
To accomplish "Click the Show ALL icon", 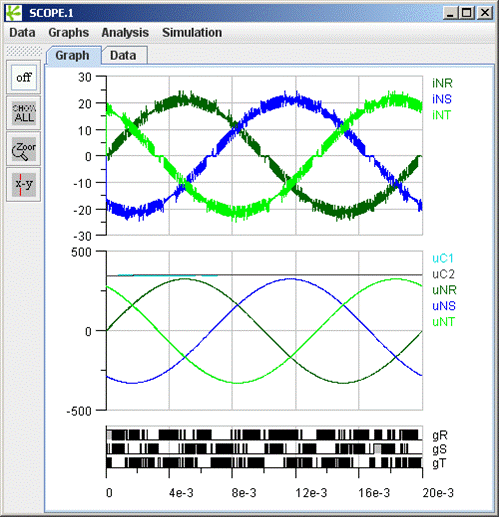I will pos(24,113).
